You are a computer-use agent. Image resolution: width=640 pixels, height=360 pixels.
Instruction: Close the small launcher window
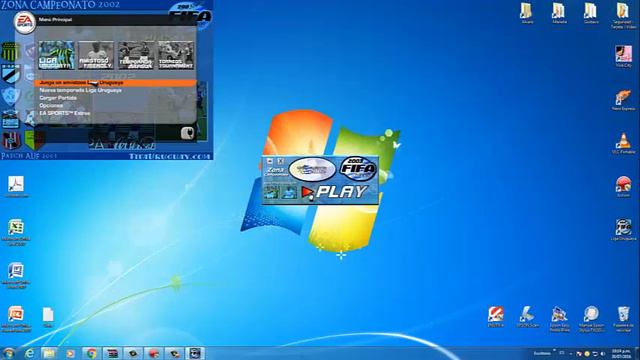click(280, 161)
